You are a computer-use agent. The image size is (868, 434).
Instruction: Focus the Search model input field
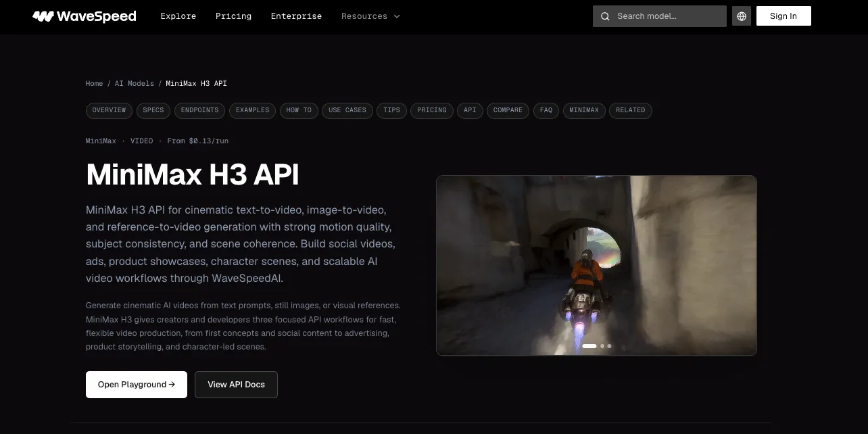click(x=660, y=16)
